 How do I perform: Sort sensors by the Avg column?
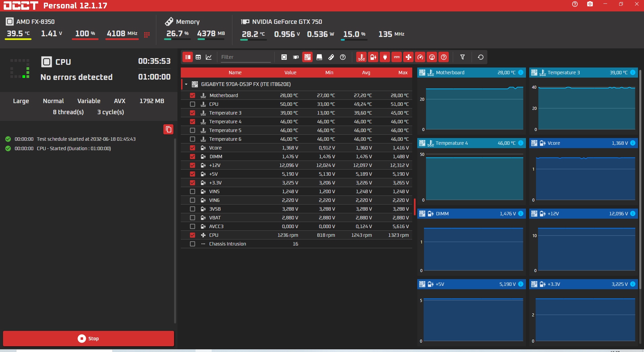click(366, 73)
